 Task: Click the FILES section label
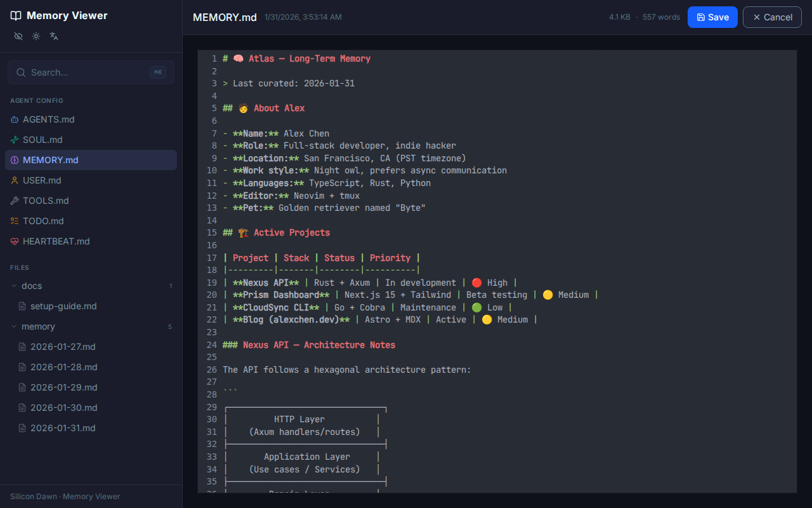pyautogui.click(x=20, y=267)
